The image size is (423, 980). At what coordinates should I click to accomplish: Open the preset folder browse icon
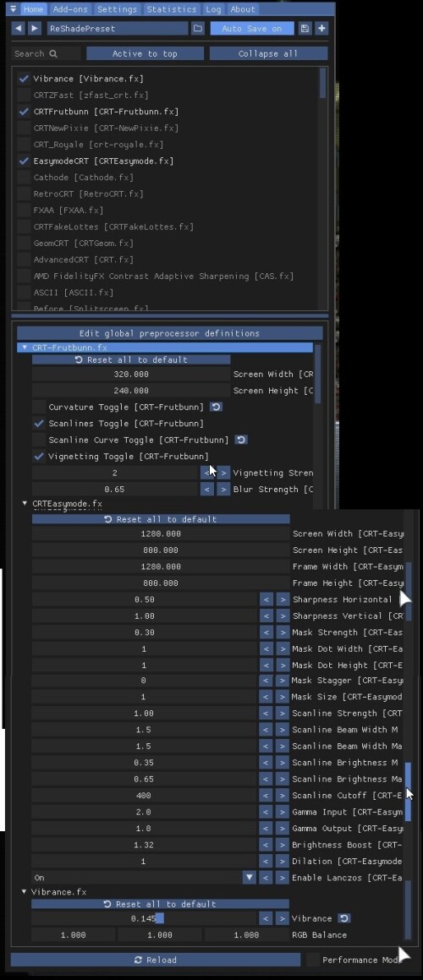[x=198, y=28]
